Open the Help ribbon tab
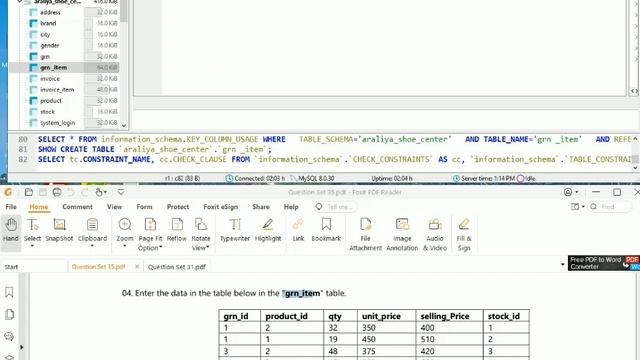The width and height of the screenshot is (640, 360). (291, 207)
